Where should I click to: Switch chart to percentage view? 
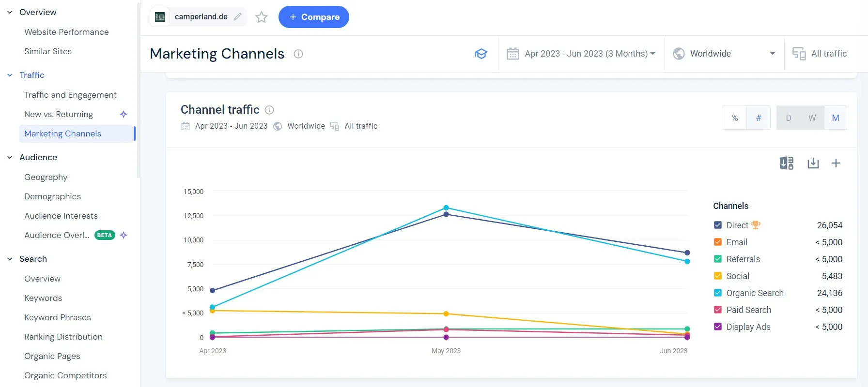click(x=735, y=118)
